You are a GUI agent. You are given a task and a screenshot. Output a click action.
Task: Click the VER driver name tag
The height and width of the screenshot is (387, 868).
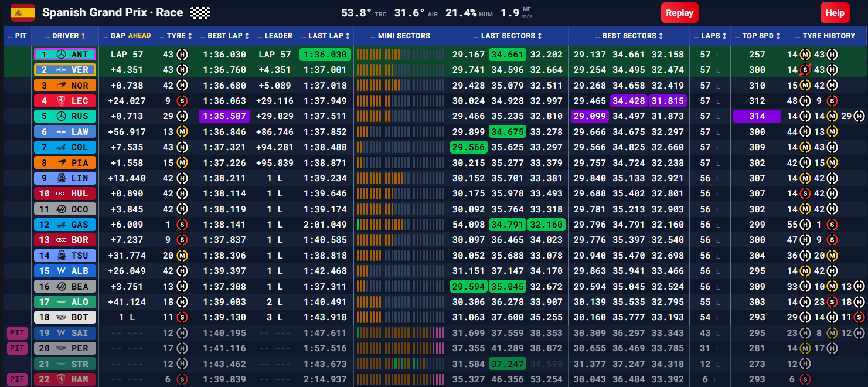point(64,70)
